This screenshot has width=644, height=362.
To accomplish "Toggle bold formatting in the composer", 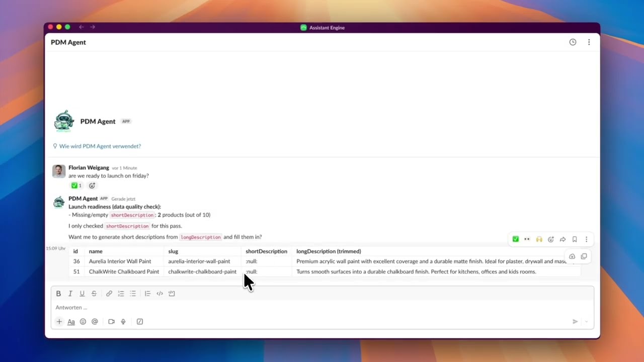I will point(58,294).
